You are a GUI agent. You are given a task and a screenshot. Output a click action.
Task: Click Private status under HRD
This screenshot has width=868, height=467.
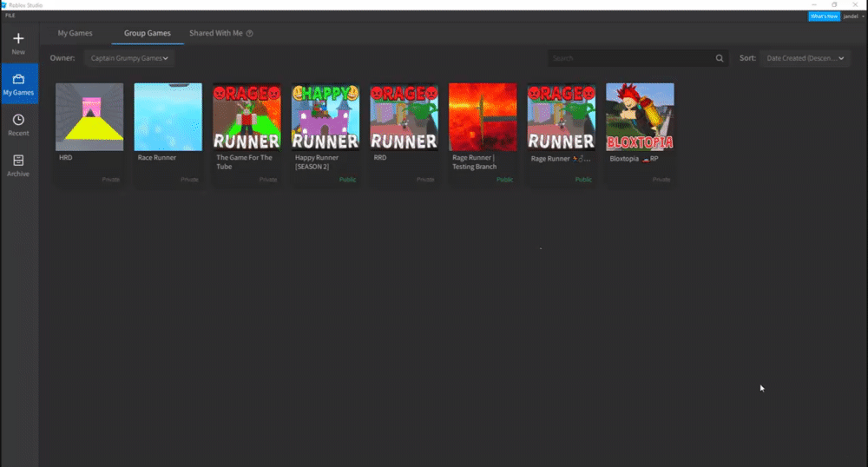111,180
